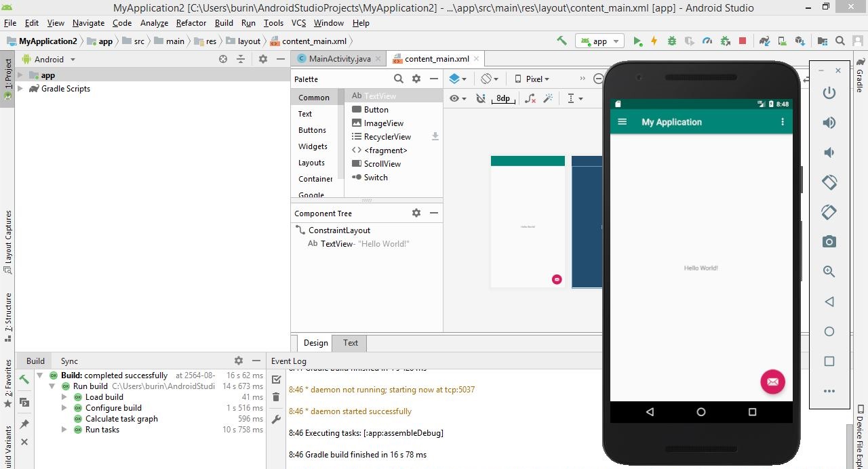Select the TextView in the Component Tree
868x469 pixels.
pyautogui.click(x=336, y=244)
